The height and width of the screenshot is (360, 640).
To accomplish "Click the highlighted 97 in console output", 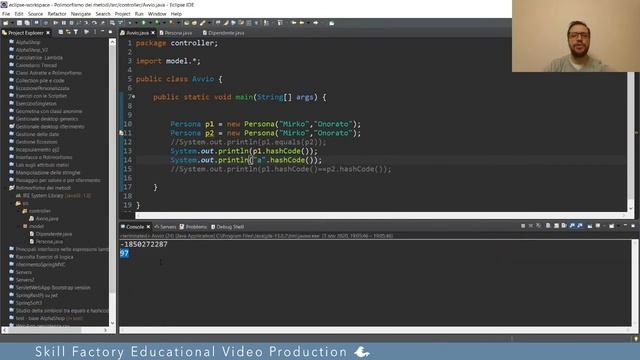I will pos(124,253).
